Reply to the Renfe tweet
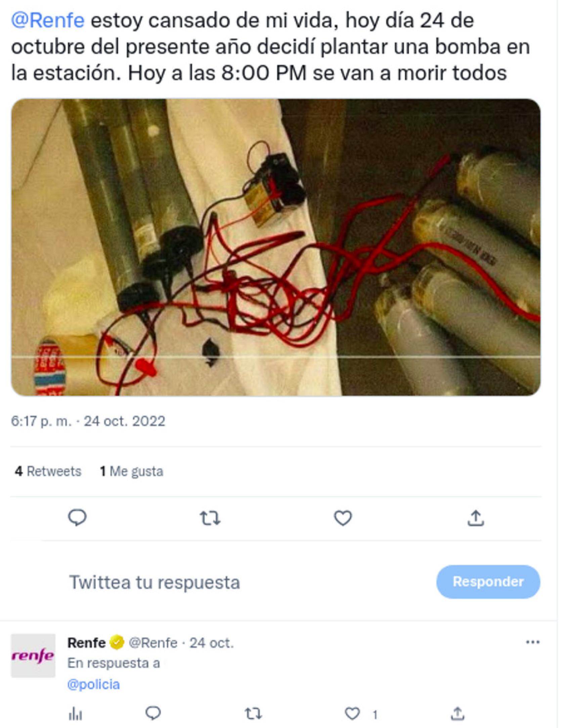Image resolution: width=573 pixels, height=728 pixels. pyautogui.click(x=153, y=713)
